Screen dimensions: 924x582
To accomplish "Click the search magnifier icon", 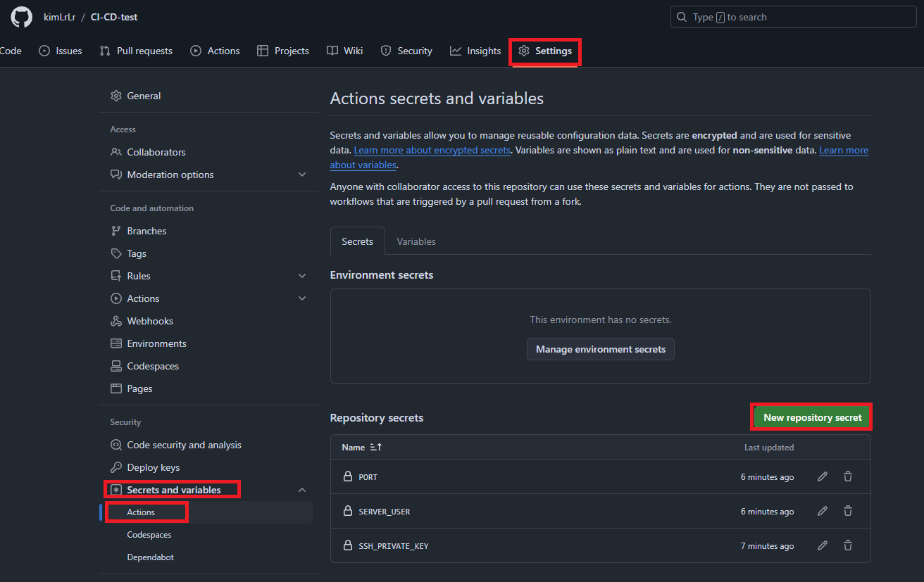I will [682, 17].
